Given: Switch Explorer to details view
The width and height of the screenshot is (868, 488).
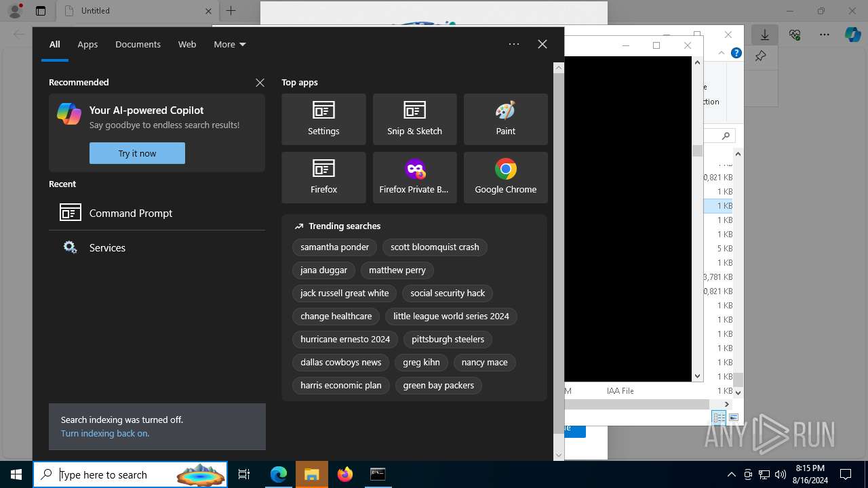Looking at the screenshot, I should click(719, 418).
